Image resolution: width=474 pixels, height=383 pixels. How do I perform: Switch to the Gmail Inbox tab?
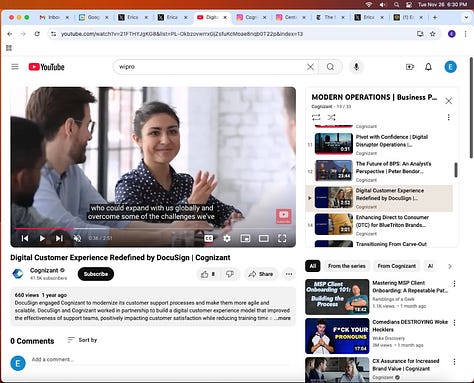click(x=54, y=17)
